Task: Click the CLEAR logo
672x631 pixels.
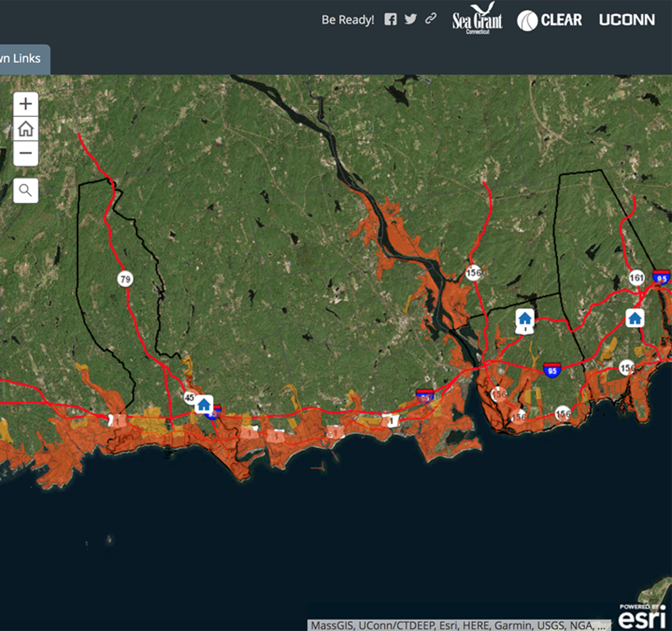Action: click(550, 20)
